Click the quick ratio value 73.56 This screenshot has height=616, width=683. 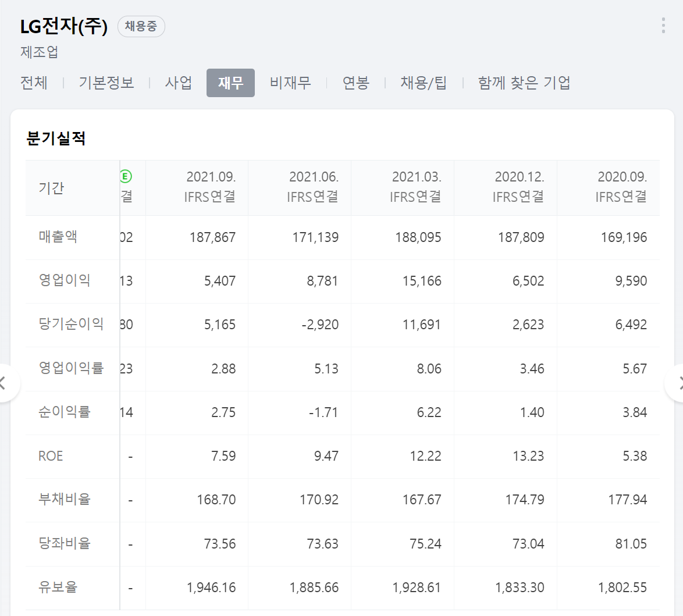coord(220,544)
